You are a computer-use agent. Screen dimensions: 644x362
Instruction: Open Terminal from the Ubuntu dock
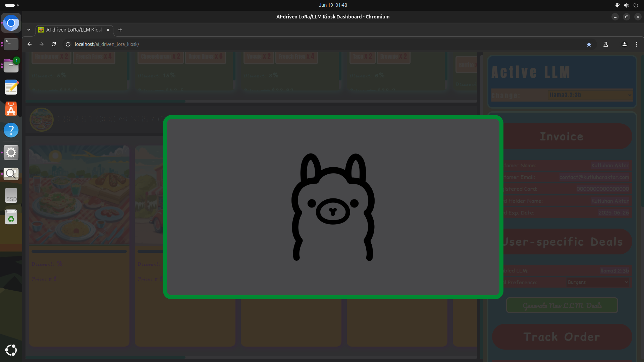pos(11,44)
